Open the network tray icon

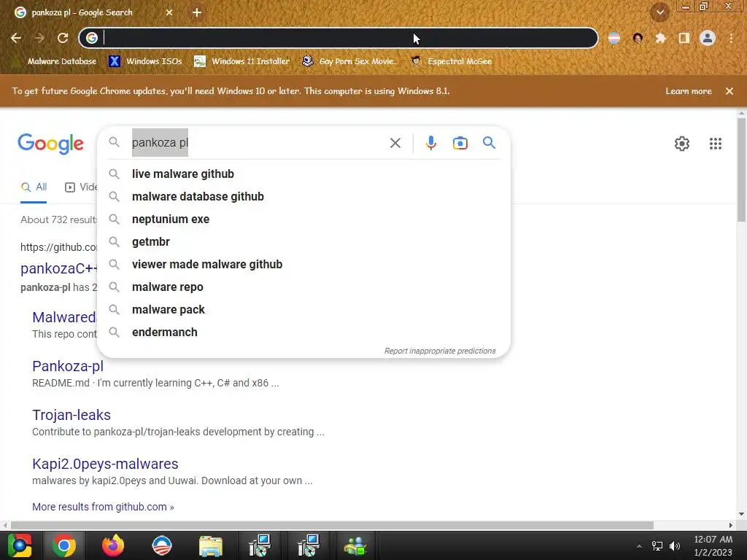pyautogui.click(x=657, y=546)
